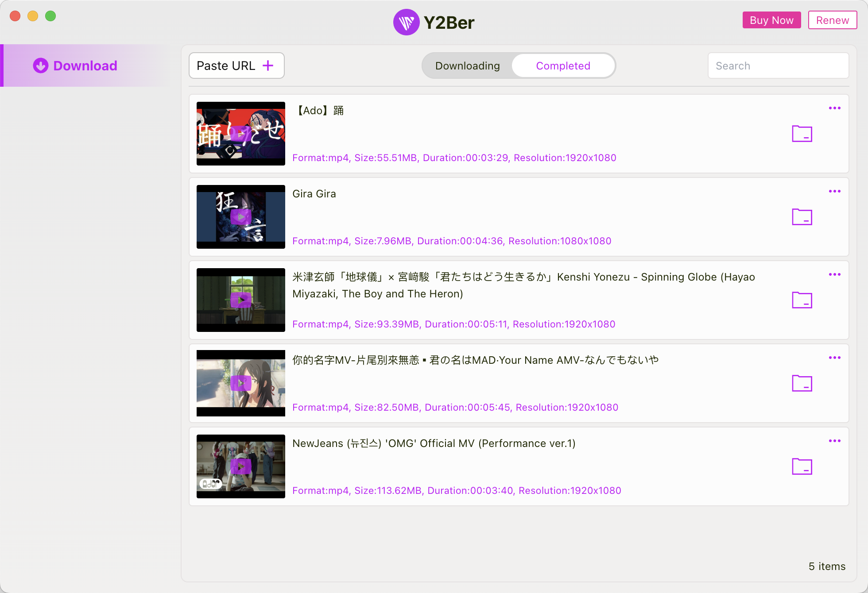Play the NewJeans OMG thumbnail
The width and height of the screenshot is (868, 593).
click(x=241, y=466)
